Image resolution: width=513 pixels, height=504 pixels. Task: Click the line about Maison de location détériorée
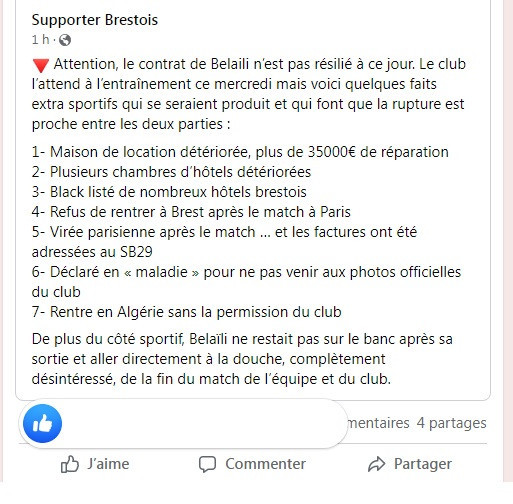tap(240, 152)
